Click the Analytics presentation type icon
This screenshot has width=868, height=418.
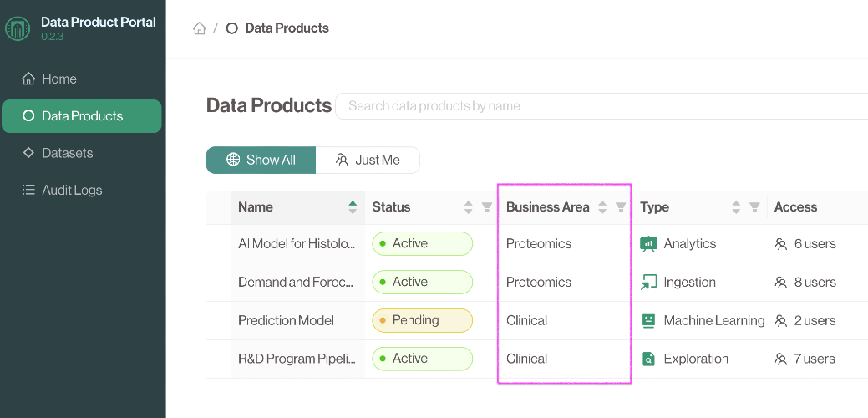pyautogui.click(x=648, y=243)
